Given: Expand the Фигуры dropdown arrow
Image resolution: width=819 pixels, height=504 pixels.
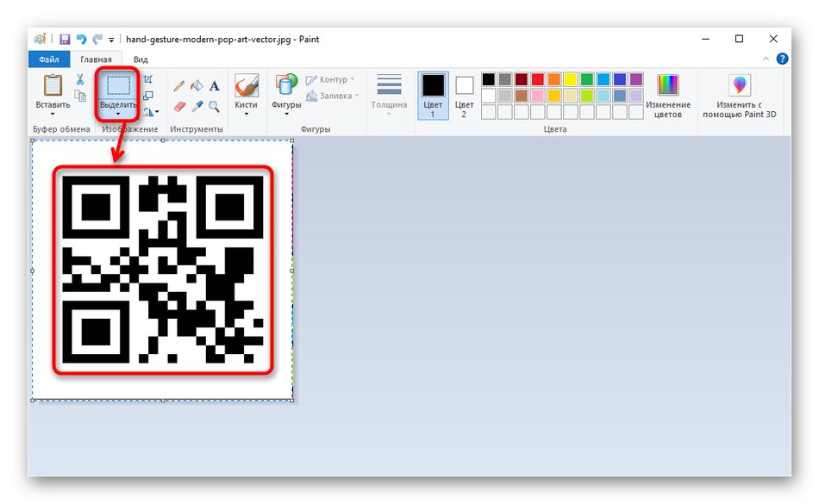Looking at the screenshot, I should tap(286, 114).
